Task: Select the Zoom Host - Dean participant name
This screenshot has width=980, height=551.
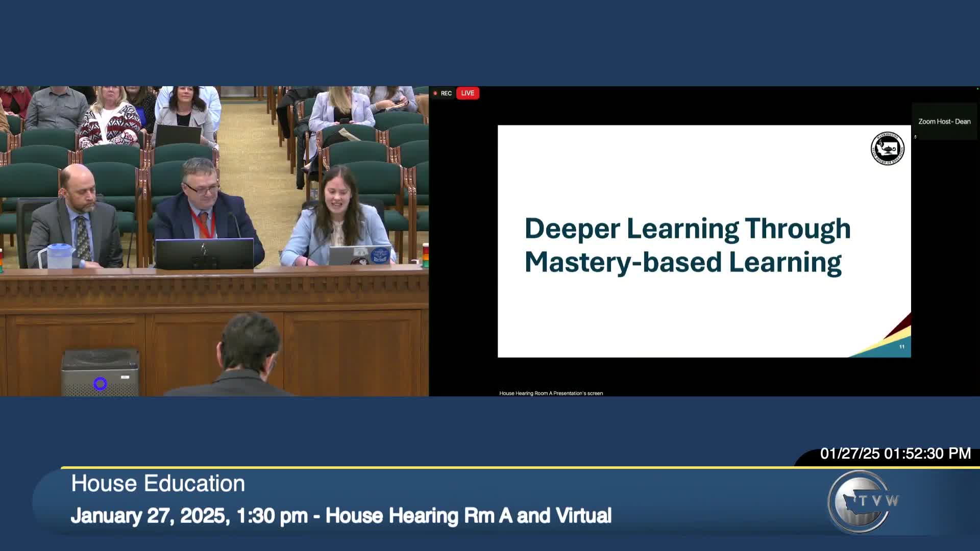Action: click(x=944, y=122)
